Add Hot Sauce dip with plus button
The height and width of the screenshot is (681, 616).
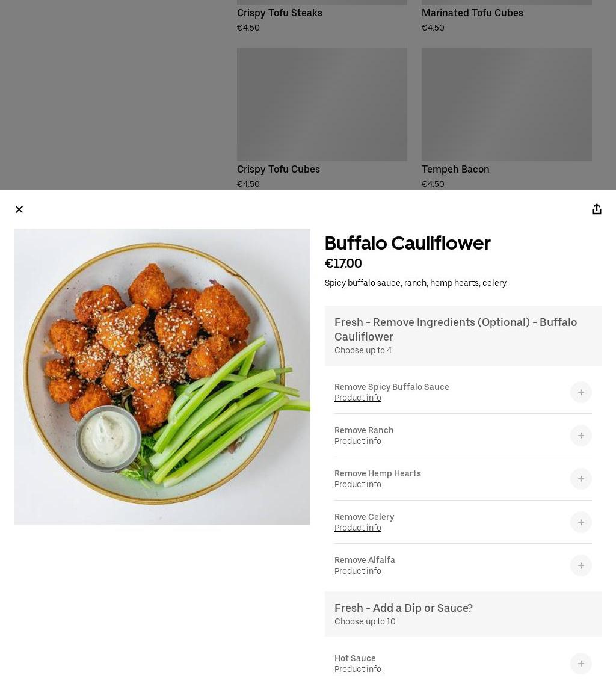[581, 664]
